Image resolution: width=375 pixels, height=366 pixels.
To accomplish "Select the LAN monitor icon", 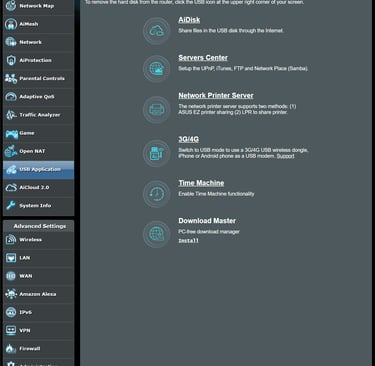I will tap(11, 258).
